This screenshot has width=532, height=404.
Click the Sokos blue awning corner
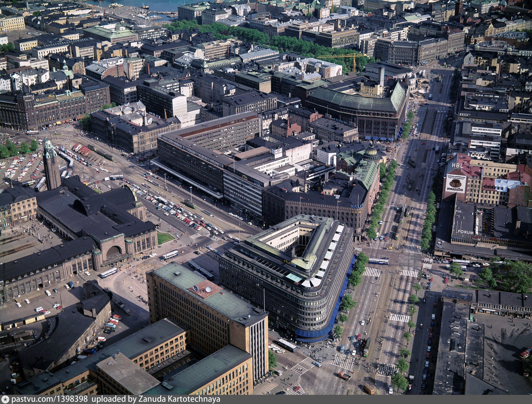tap(313, 334)
